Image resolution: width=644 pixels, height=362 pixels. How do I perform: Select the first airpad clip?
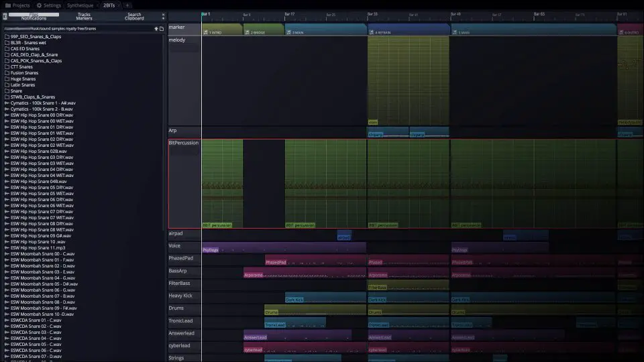(343, 235)
